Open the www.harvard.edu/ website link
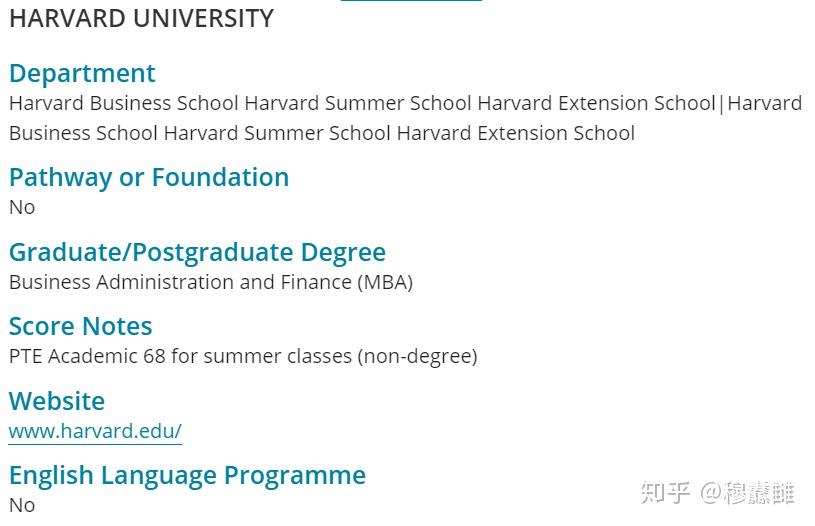Viewport: 815px width, 526px height. [95, 431]
